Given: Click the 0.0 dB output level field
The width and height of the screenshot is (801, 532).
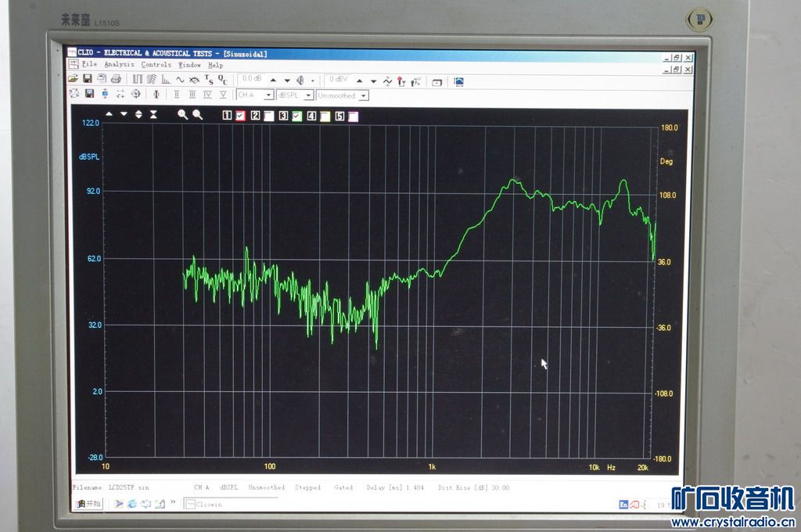Looking at the screenshot, I should pyautogui.click(x=251, y=79).
